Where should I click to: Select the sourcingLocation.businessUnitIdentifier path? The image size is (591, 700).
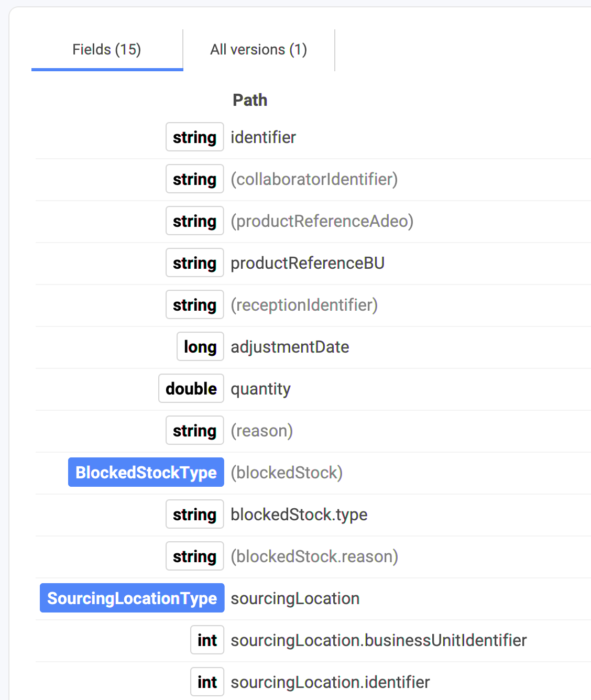pyautogui.click(x=379, y=640)
